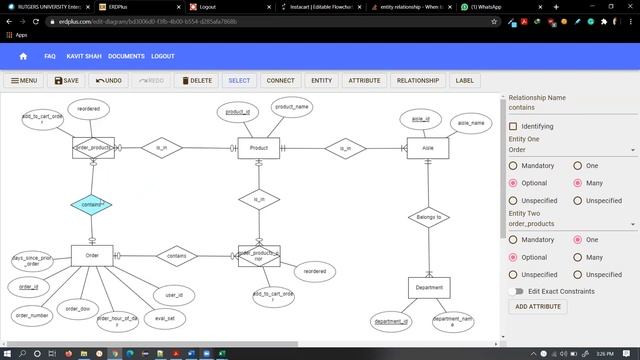
Task: Close the ERDPlus tab
Action: coord(178,7)
